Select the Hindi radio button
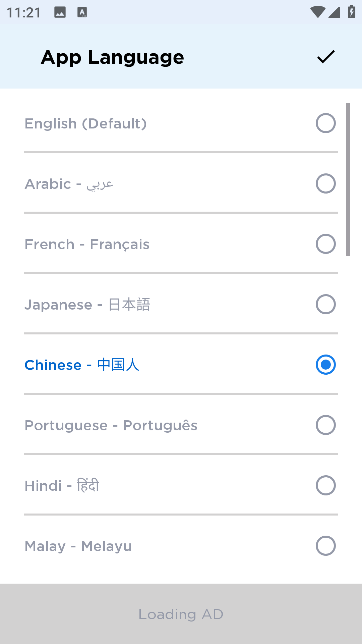 click(x=325, y=485)
